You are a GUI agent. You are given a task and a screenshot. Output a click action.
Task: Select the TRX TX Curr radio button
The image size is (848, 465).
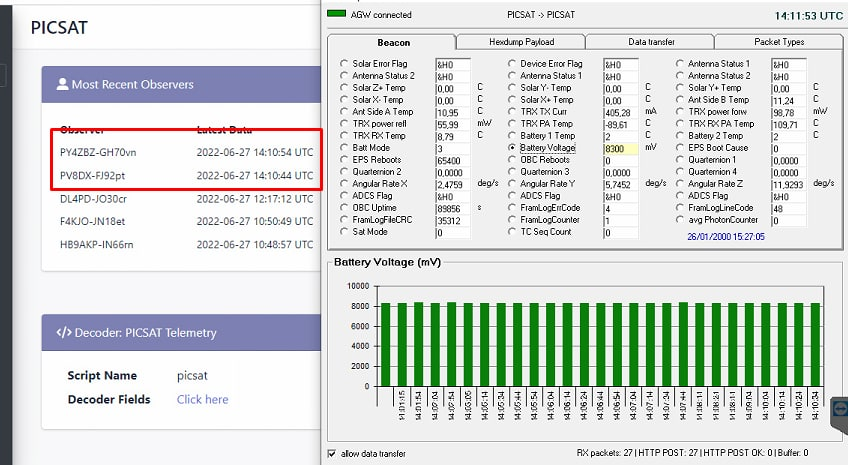[512, 111]
